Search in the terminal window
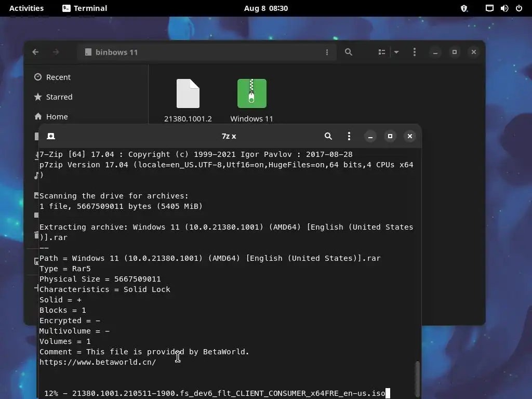 coord(328,136)
